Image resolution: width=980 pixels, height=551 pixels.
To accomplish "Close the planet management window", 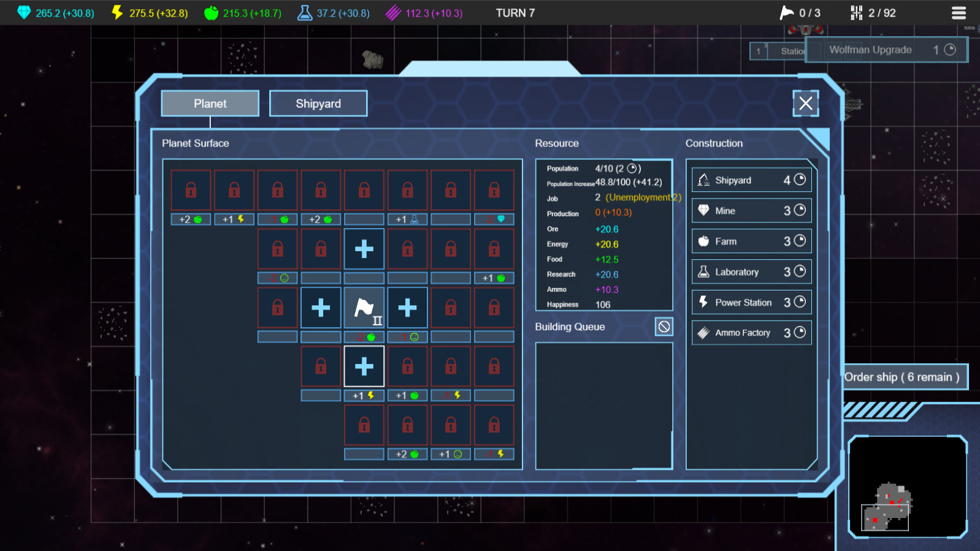I will pos(806,104).
